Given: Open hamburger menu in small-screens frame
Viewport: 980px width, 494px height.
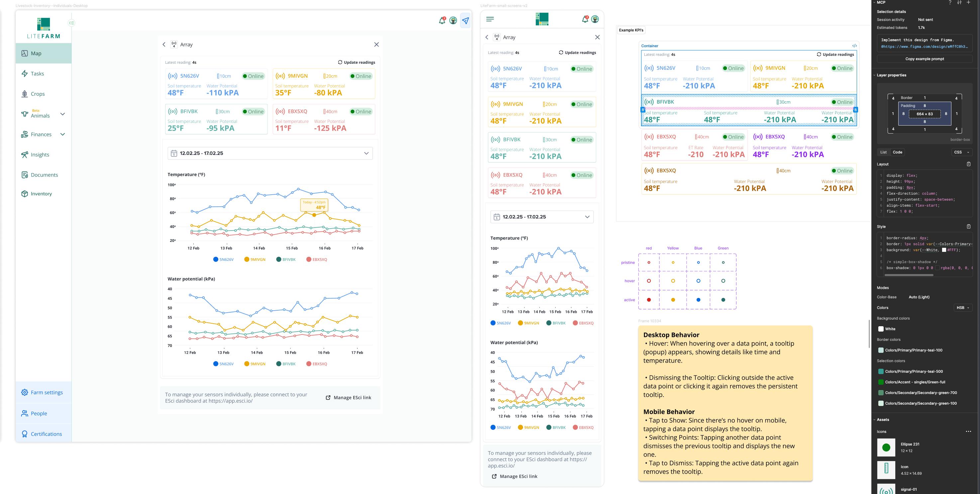Looking at the screenshot, I should tap(490, 19).
